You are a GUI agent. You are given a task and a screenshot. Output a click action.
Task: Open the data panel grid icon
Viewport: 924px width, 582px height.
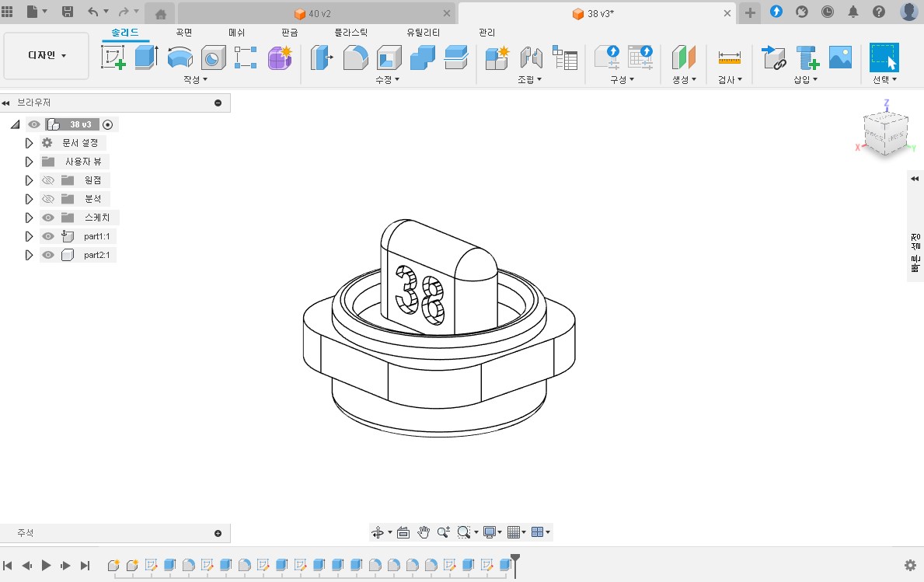tap(7, 12)
